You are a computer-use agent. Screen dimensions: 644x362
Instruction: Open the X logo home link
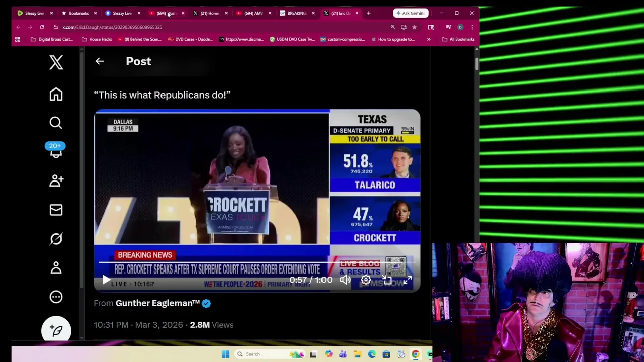56,62
